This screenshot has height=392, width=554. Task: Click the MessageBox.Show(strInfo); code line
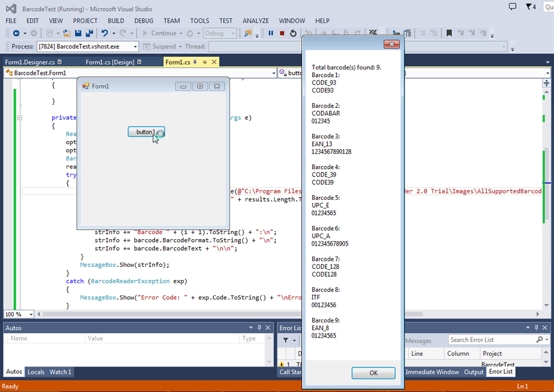[125, 265]
